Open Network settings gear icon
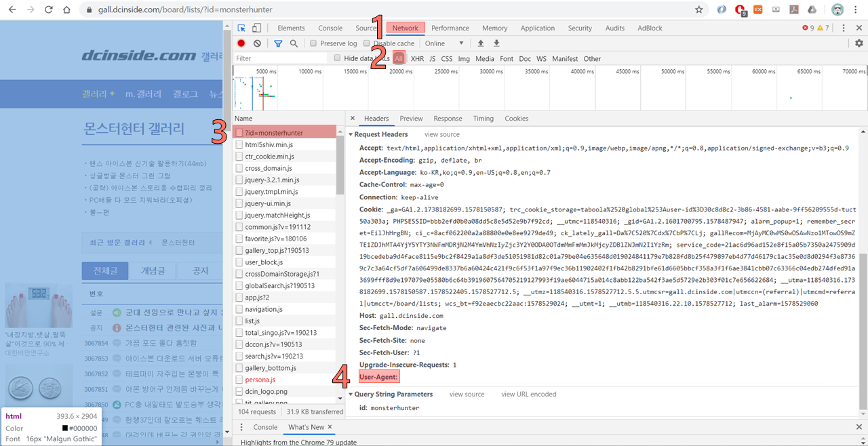This screenshot has height=446, width=868. coord(859,43)
